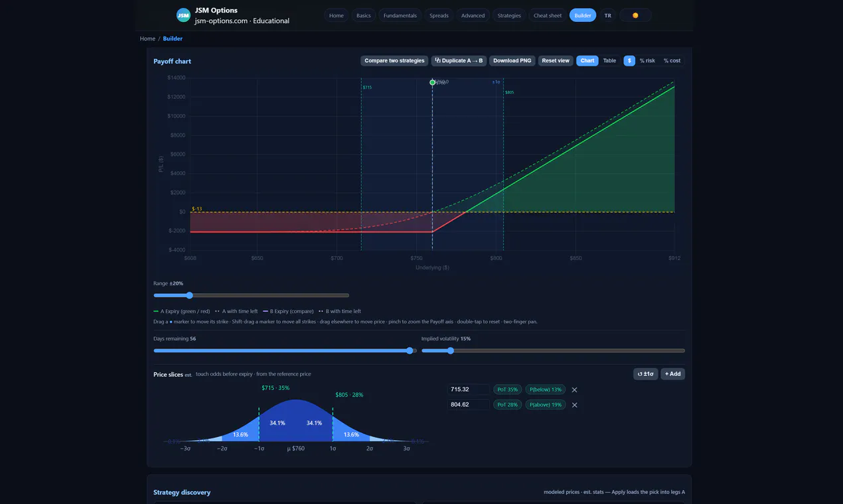
Task: Select the Chart view toggle
Action: [x=587, y=61]
